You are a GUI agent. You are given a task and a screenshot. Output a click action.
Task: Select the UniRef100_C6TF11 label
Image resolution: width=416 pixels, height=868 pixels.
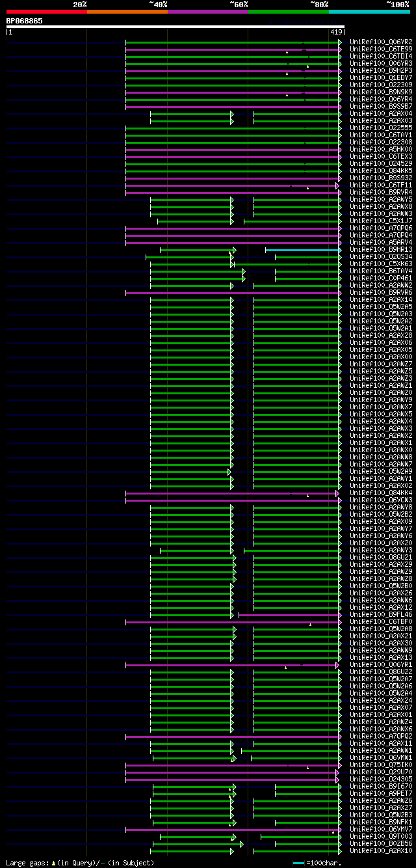pos(381,185)
